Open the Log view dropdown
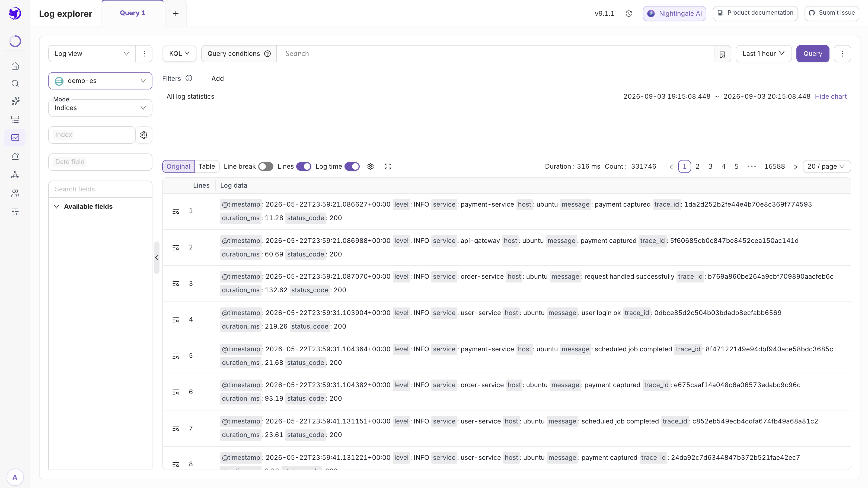Viewport: 868px width, 488px height. [x=92, y=54]
